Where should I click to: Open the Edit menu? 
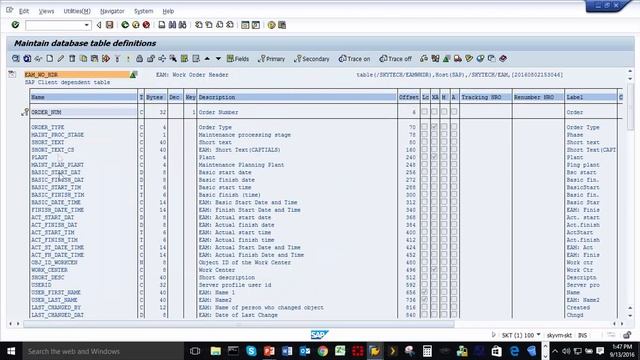coord(24,11)
